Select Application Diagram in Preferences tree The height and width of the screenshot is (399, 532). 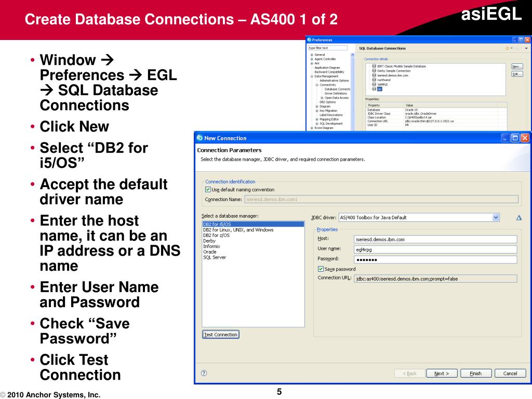tap(327, 68)
